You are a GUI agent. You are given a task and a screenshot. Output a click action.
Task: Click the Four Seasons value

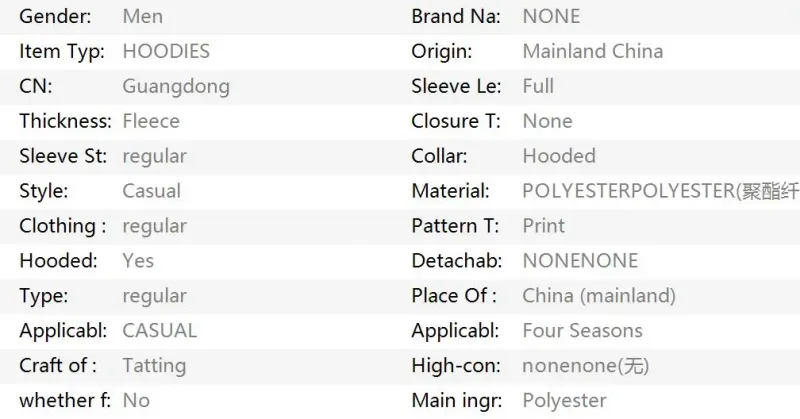click(583, 331)
